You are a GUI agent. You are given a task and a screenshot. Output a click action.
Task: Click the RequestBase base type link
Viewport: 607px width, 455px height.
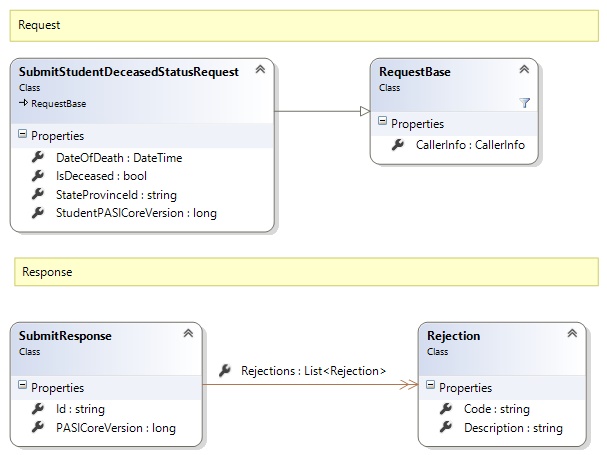pyautogui.click(x=58, y=103)
